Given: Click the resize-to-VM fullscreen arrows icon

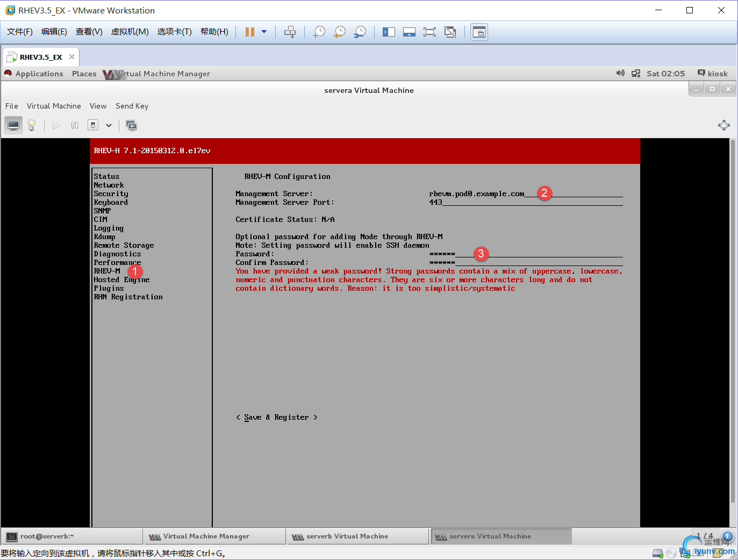Looking at the screenshot, I should [x=724, y=125].
